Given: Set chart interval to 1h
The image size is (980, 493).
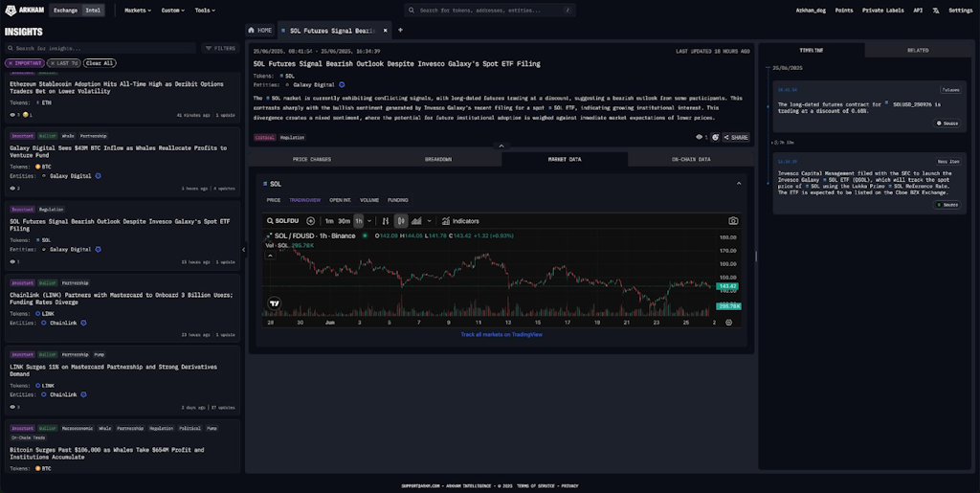Looking at the screenshot, I should pos(359,221).
